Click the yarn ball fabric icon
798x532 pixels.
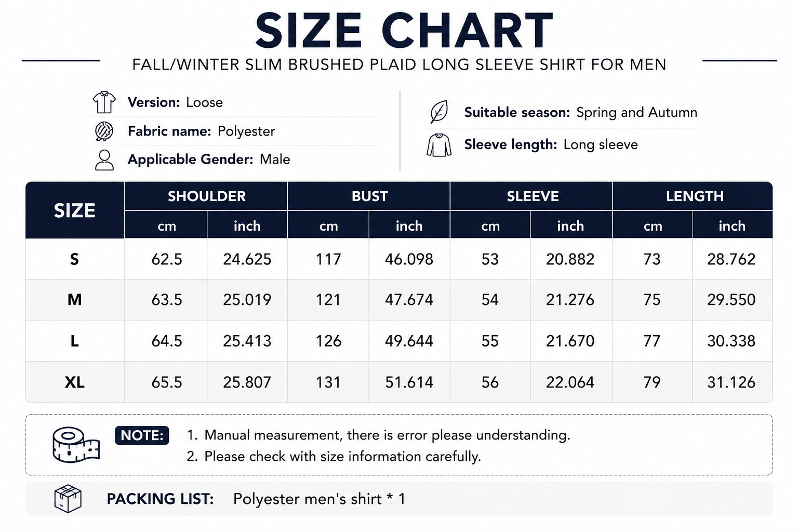click(104, 131)
